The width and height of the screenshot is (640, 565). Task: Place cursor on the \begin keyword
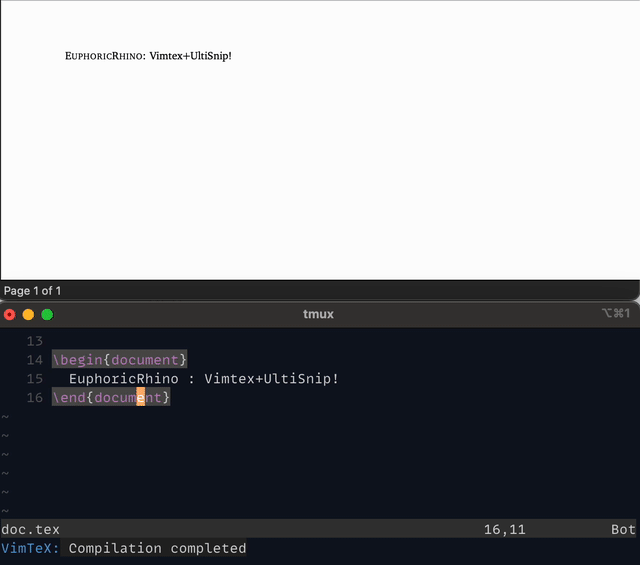point(78,360)
